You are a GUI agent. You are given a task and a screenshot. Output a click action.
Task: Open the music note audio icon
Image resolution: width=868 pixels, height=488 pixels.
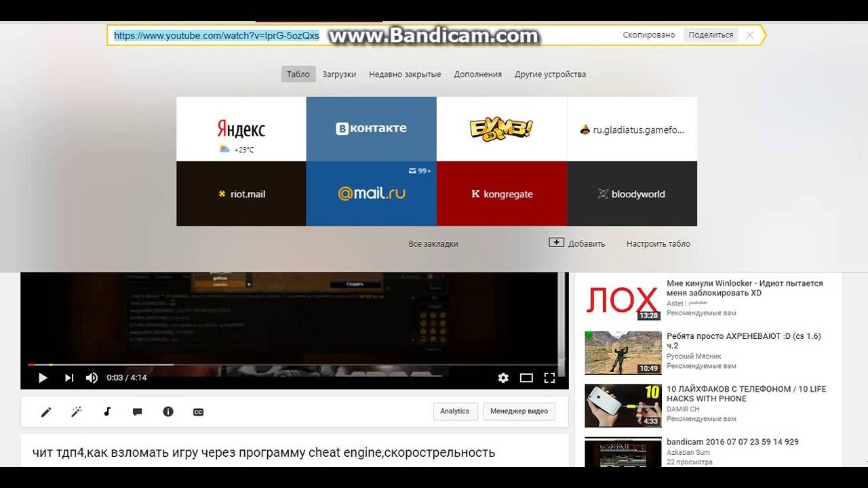click(107, 411)
